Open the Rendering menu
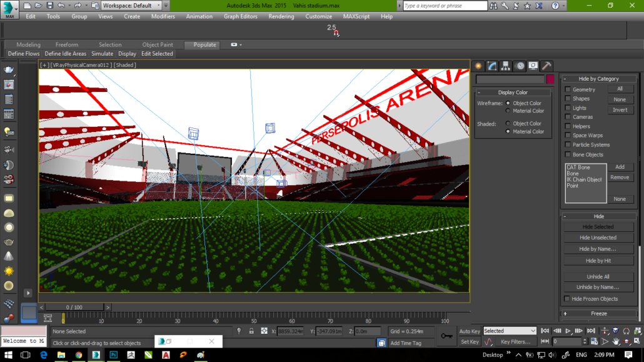644x362 pixels. point(281,16)
